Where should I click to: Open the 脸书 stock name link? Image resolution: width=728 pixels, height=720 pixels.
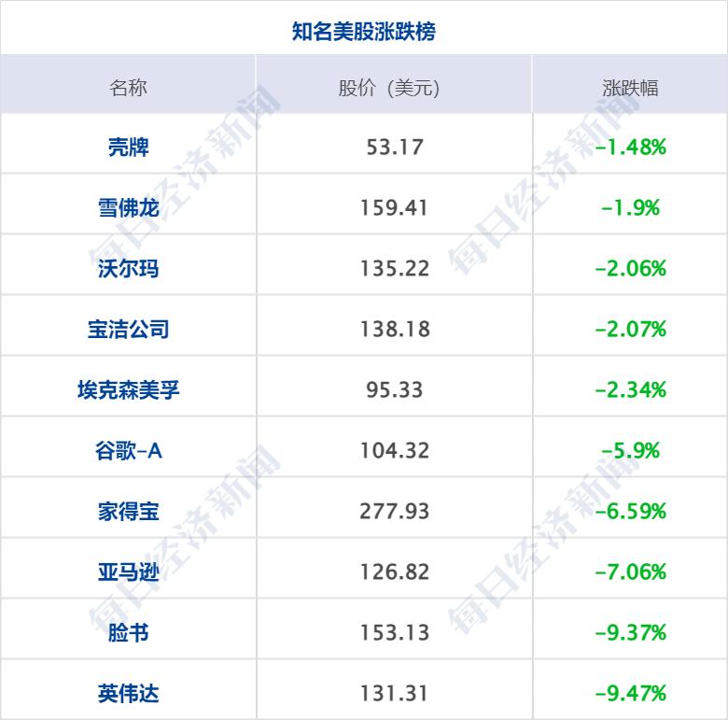point(128,632)
